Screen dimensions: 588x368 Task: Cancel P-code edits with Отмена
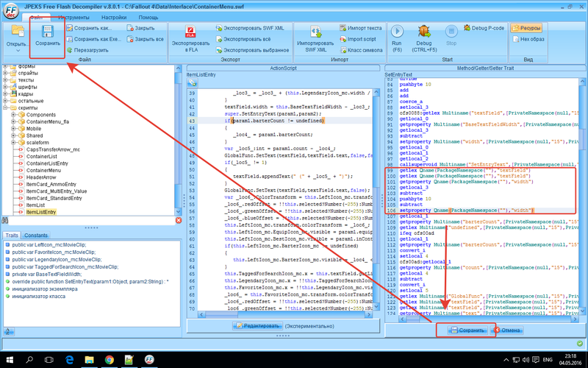[507, 330]
